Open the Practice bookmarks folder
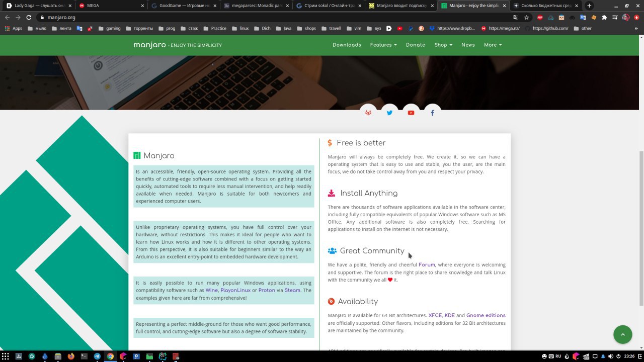This screenshot has height=362, width=644. 215,28
